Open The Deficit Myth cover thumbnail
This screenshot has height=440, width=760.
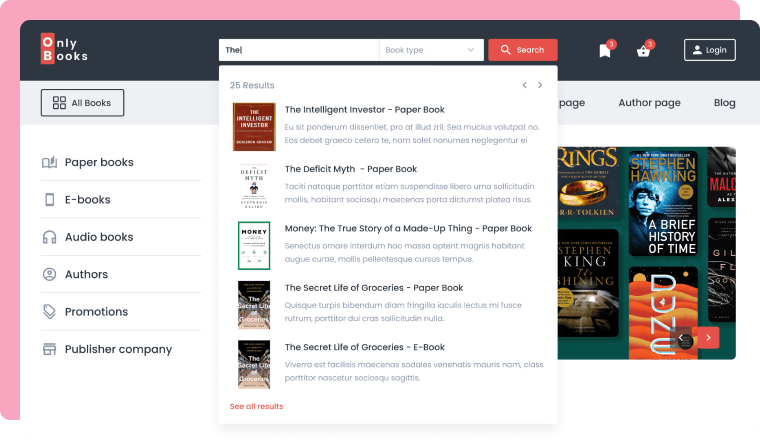[254, 186]
